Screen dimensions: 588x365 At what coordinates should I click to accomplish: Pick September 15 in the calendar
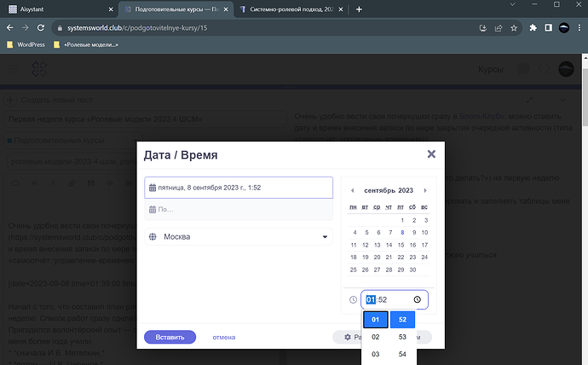(401, 245)
